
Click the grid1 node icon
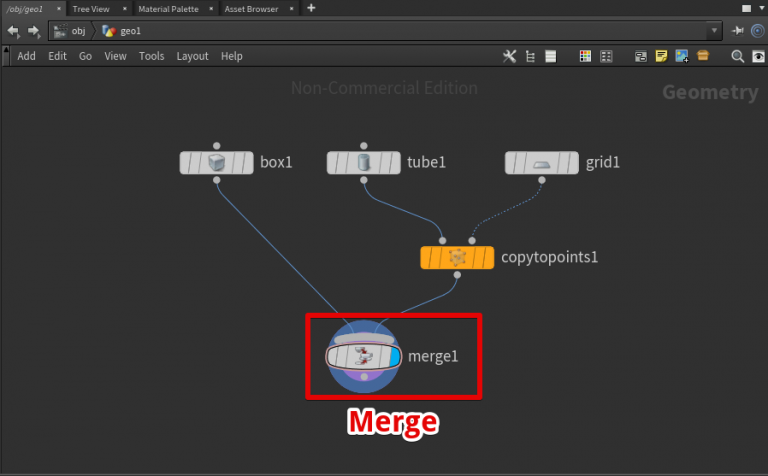pyautogui.click(x=541, y=162)
